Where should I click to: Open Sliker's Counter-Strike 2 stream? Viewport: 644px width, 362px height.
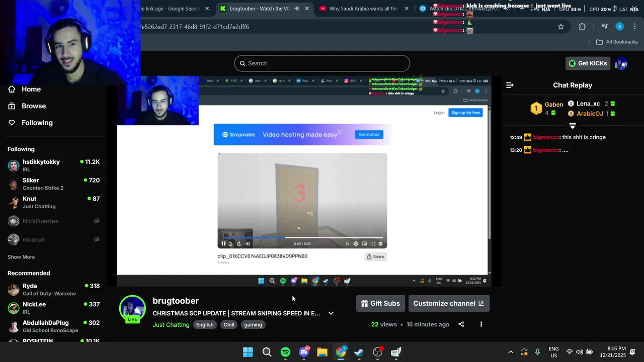pyautogui.click(x=53, y=184)
